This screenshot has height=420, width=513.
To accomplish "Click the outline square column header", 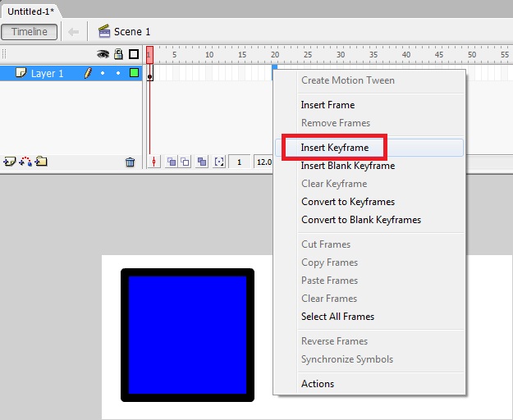I will click(134, 54).
